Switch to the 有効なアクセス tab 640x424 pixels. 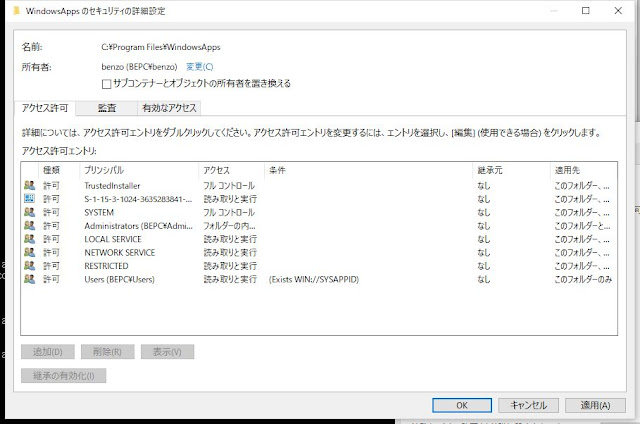pyautogui.click(x=169, y=108)
